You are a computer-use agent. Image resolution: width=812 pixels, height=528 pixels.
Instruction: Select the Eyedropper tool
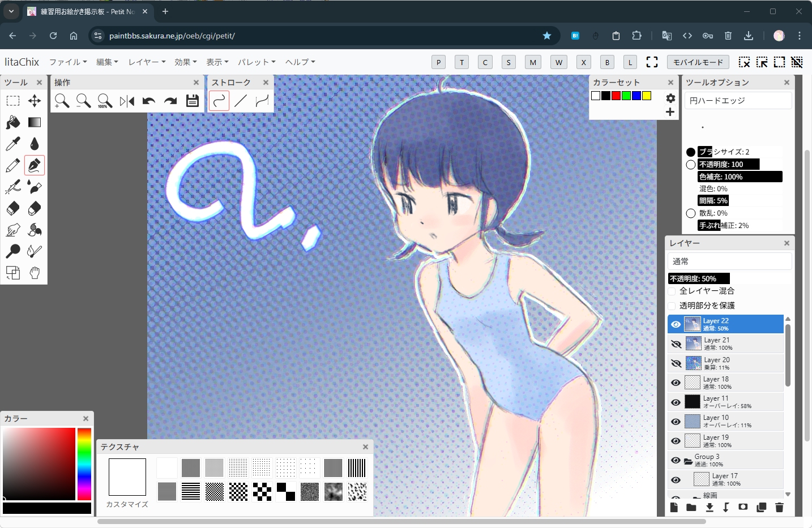12,144
